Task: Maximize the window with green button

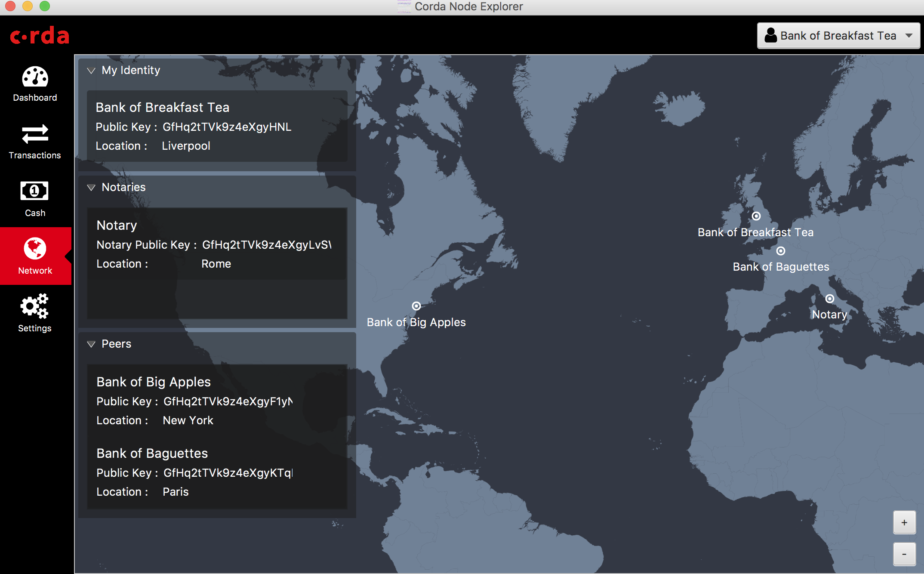Action: (x=45, y=6)
